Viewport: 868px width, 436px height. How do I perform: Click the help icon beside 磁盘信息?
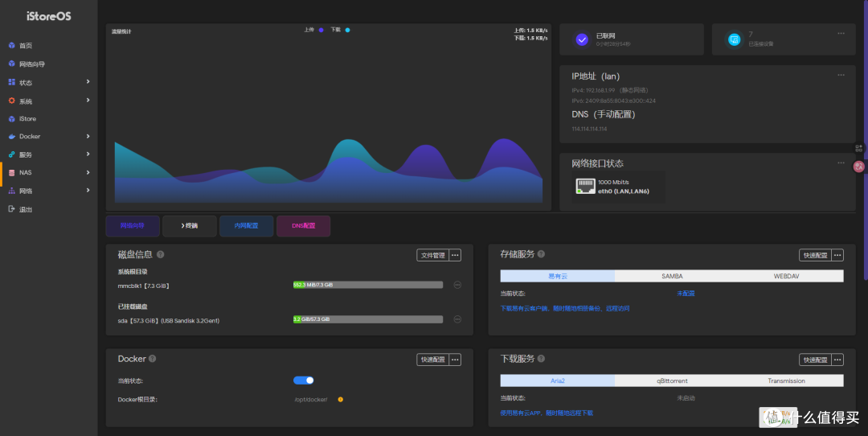161,254
